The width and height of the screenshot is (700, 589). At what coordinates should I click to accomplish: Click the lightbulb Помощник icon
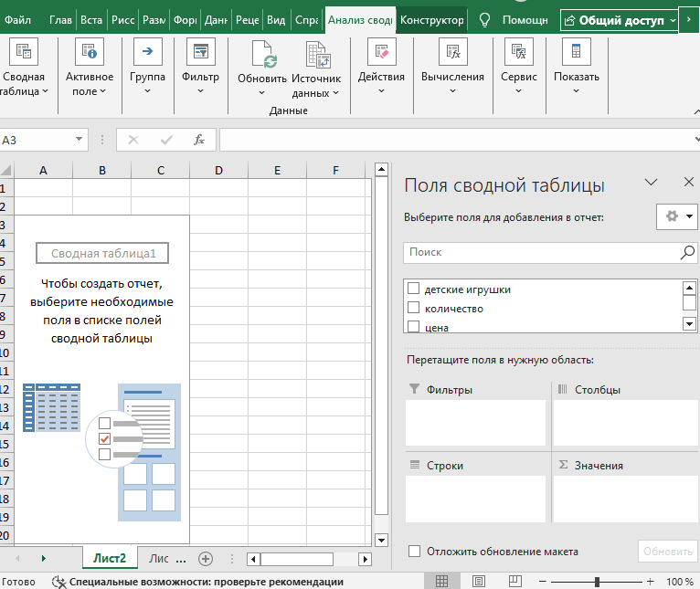(484, 20)
